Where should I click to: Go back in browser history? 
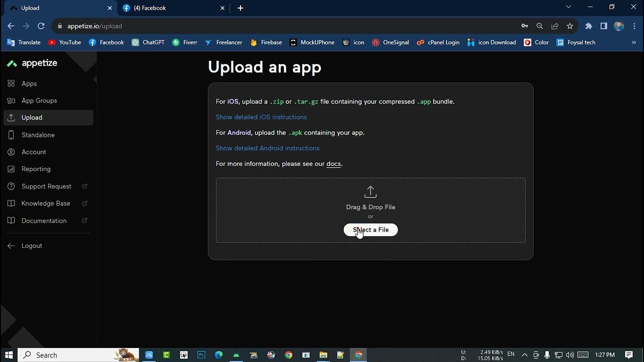(11, 26)
